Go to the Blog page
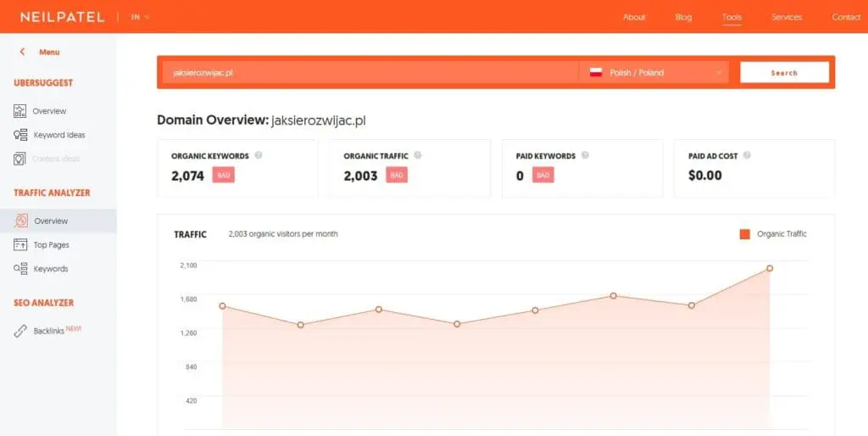 [684, 17]
